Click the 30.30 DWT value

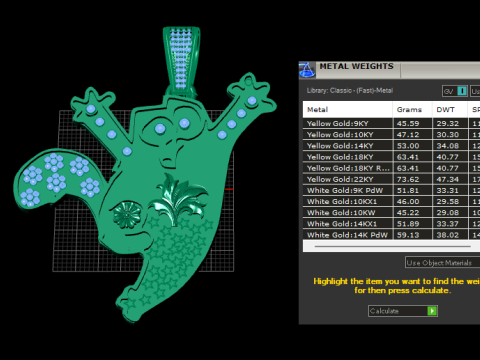click(x=448, y=135)
